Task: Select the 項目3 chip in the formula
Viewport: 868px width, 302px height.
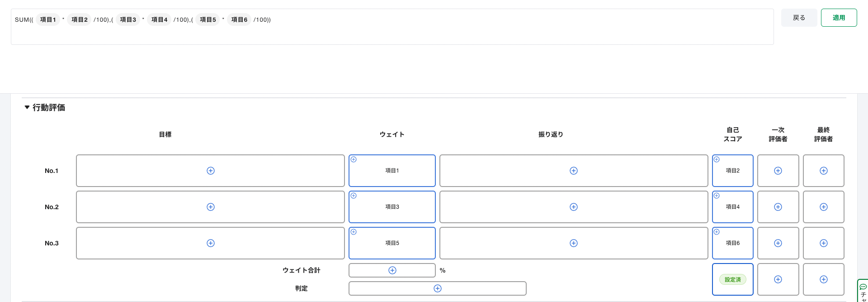Action: pos(128,19)
